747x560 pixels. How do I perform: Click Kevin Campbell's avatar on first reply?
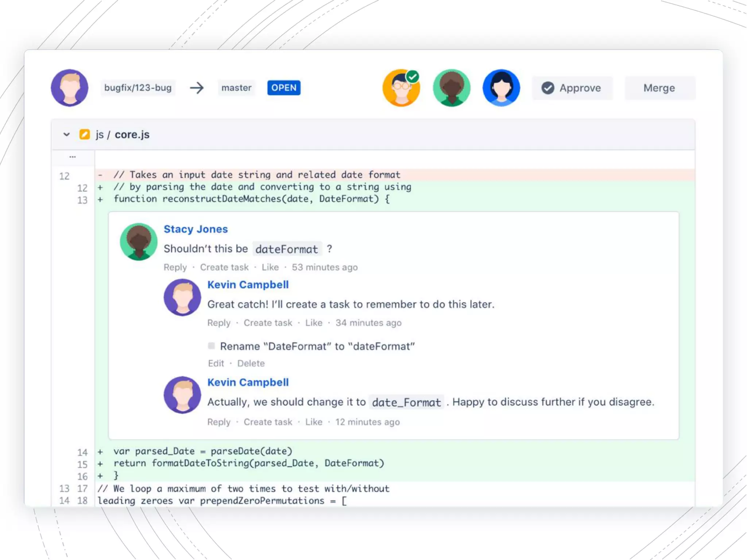click(182, 297)
